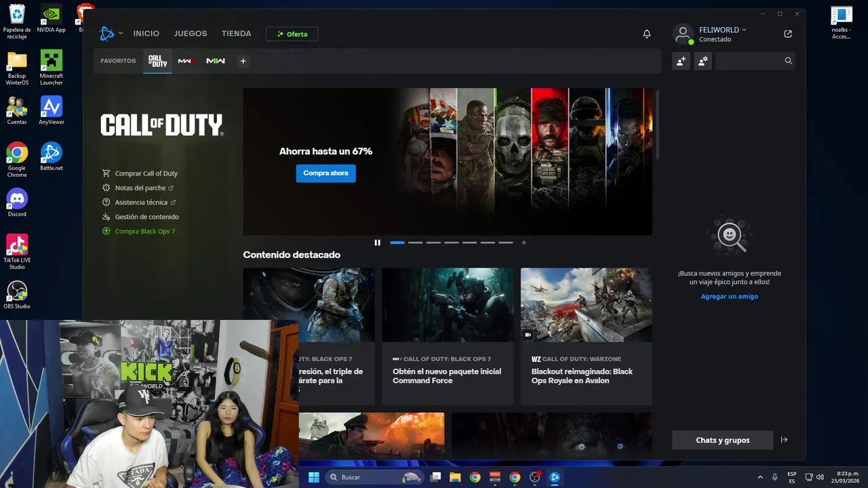This screenshot has width=868, height=488.
Task: Click the shopping cart icon beside Comprar
Action: click(x=106, y=174)
